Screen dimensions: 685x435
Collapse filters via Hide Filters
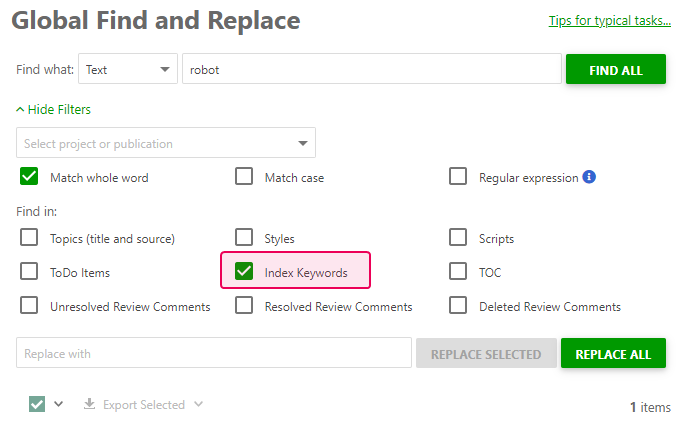(53, 109)
